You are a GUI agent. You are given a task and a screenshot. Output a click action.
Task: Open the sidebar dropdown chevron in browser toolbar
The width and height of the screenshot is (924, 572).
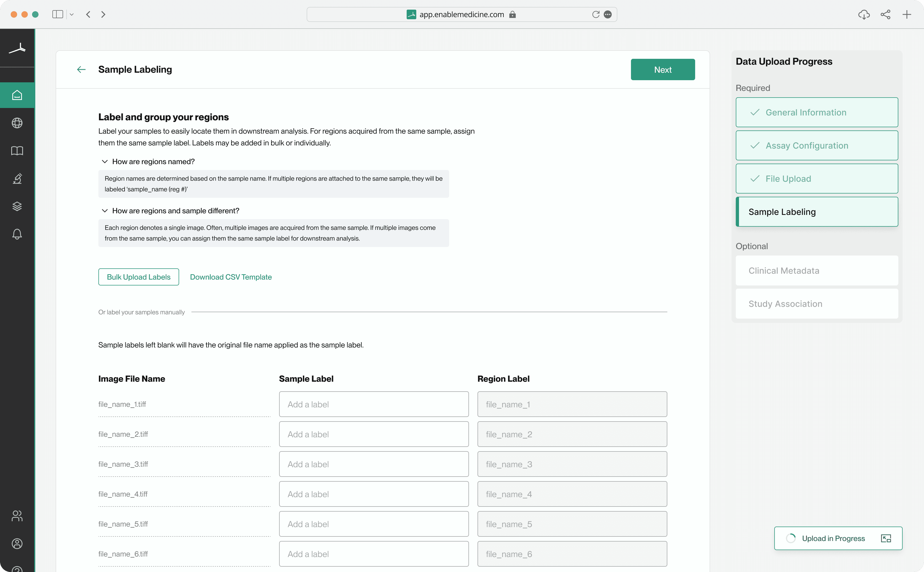tap(71, 14)
